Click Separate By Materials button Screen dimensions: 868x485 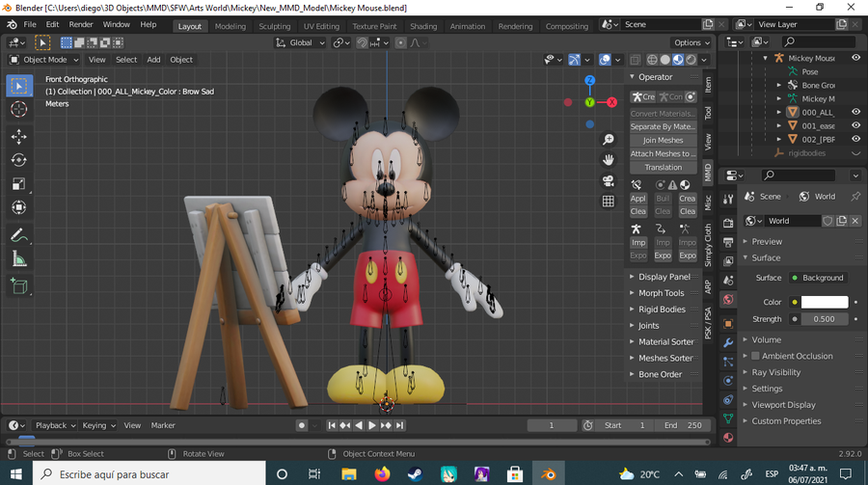click(x=664, y=126)
